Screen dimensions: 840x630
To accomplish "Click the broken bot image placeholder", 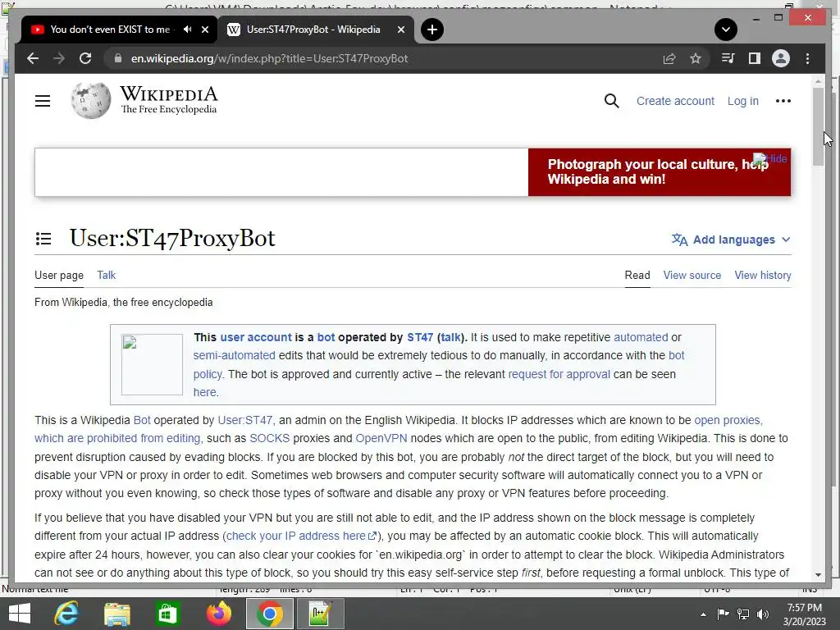I will (152, 364).
